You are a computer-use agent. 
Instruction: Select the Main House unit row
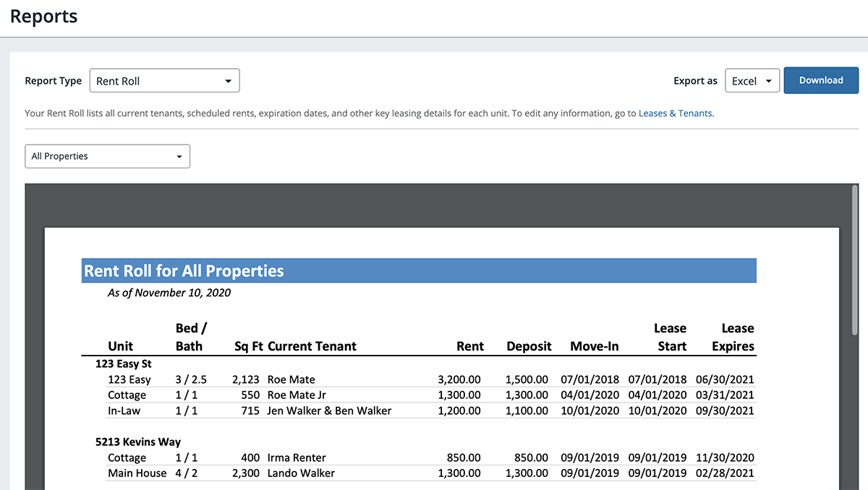137,473
